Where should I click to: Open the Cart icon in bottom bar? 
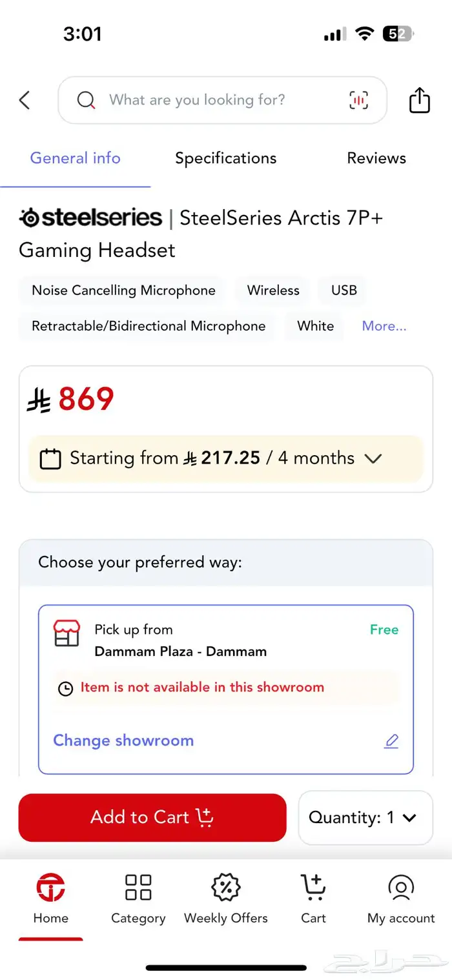click(313, 887)
